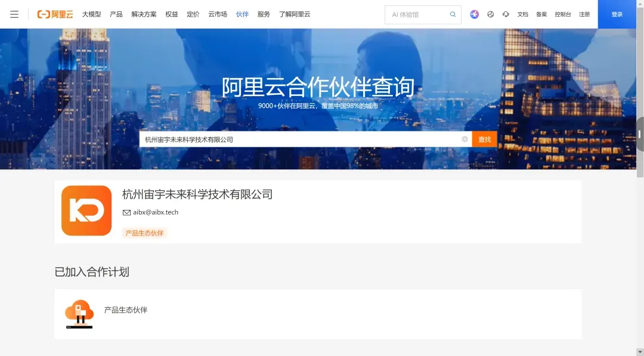Viewport: 644px width, 356px height.
Task: Open the AI assistant star icon
Action: [x=475, y=14]
